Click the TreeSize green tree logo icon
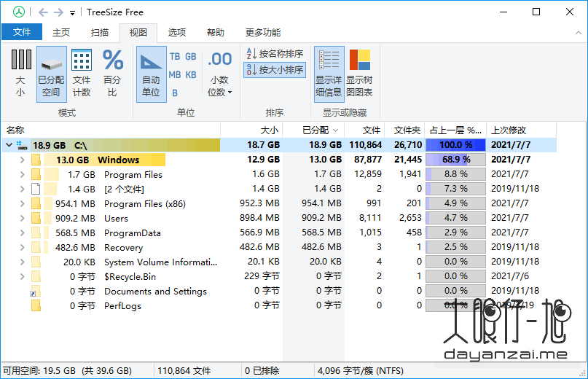Screen dimensions: 588x379 click(x=19, y=12)
